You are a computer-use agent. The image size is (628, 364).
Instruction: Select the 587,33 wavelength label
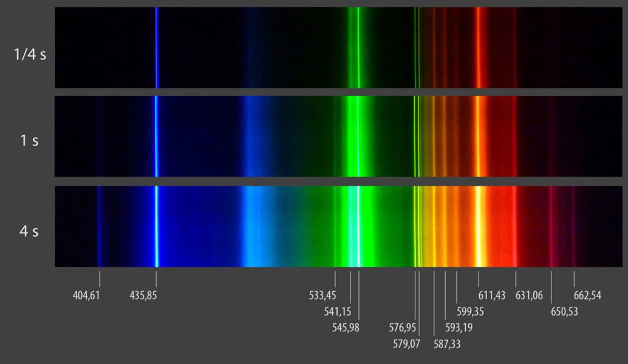click(447, 344)
